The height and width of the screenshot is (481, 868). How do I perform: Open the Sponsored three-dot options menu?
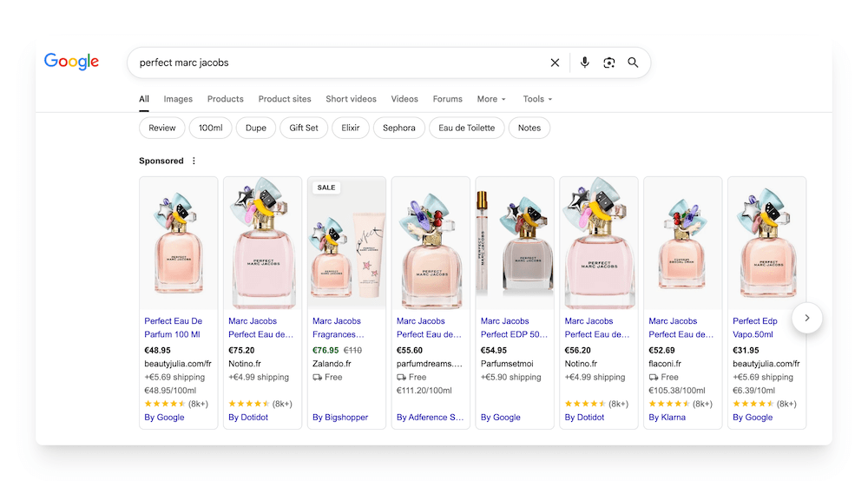click(x=194, y=161)
